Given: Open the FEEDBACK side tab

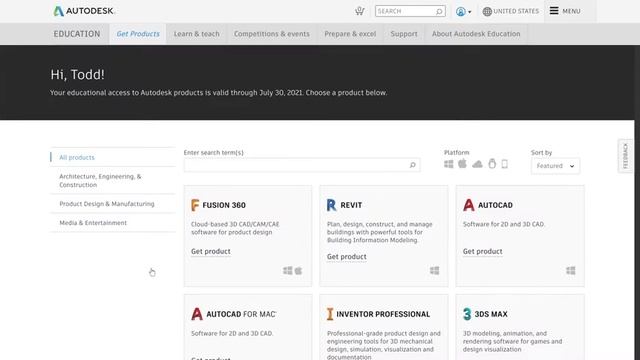Looking at the screenshot, I should click(625, 156).
